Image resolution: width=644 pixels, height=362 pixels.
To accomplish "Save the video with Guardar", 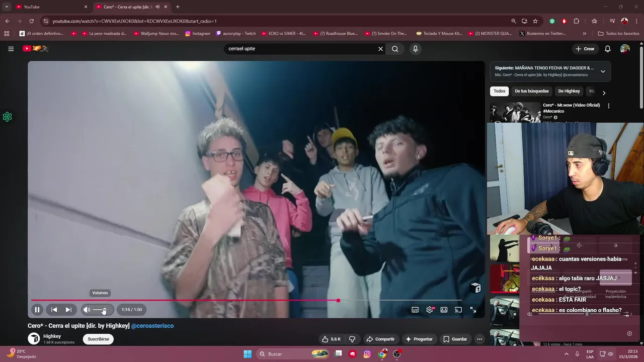I will (455, 339).
